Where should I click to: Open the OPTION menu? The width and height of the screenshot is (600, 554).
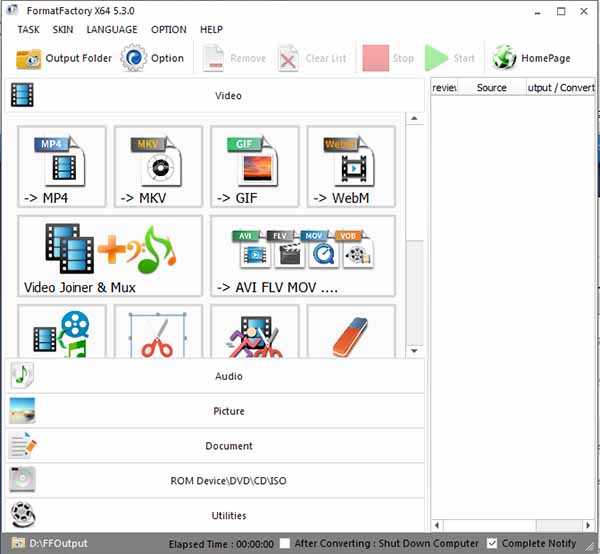[x=169, y=29]
